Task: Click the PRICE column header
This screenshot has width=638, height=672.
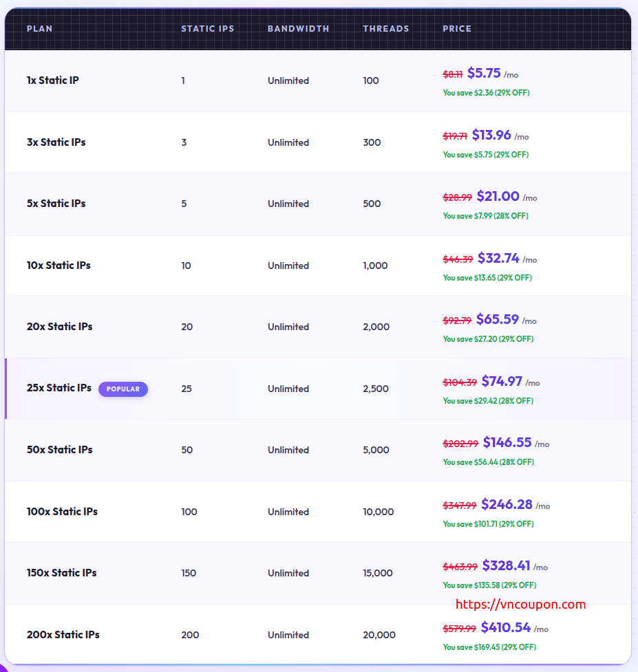Action: click(x=457, y=29)
